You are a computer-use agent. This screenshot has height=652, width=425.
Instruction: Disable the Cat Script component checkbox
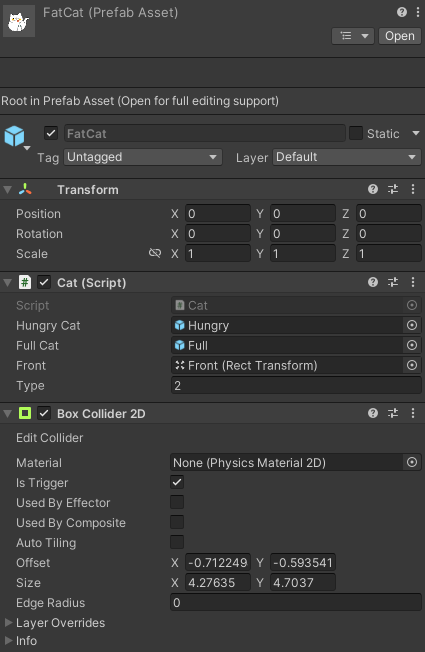[x=44, y=283]
